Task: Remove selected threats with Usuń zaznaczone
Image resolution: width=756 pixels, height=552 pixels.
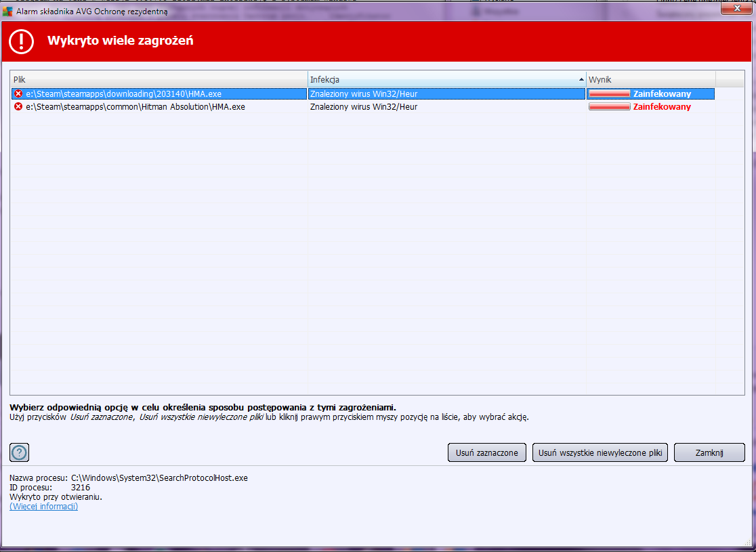Action: click(x=487, y=452)
